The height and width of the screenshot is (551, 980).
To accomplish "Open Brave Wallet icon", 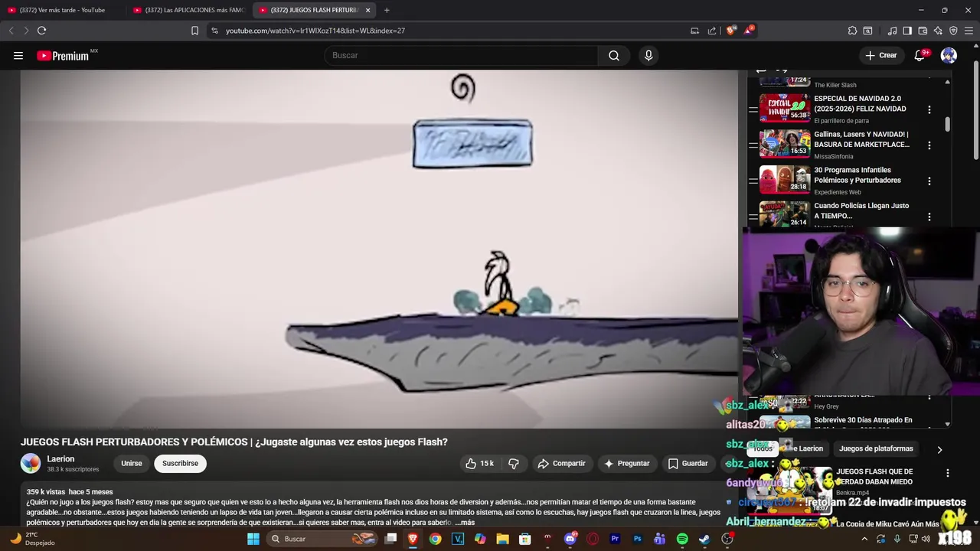I will (x=923, y=31).
